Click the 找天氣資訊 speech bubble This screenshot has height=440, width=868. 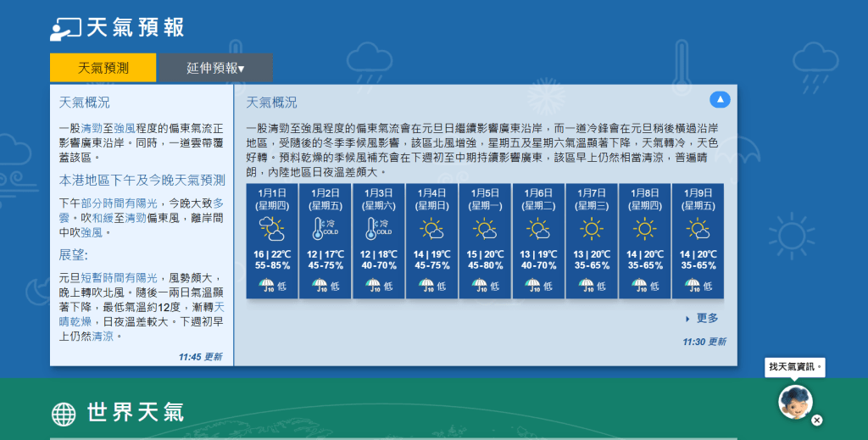pyautogui.click(x=795, y=367)
